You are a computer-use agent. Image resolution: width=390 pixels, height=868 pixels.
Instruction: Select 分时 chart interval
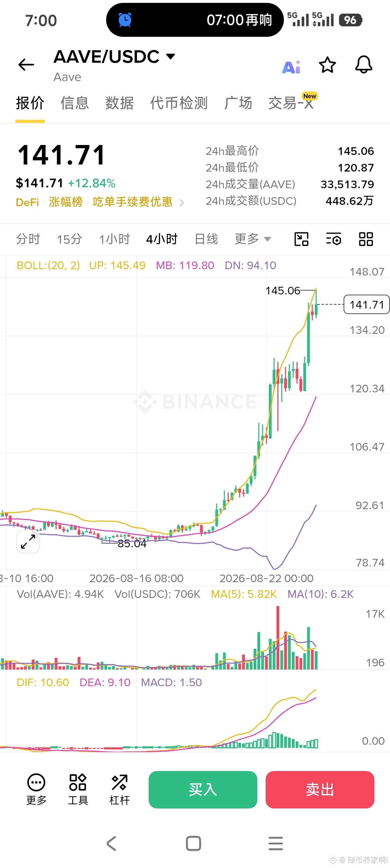(28, 239)
